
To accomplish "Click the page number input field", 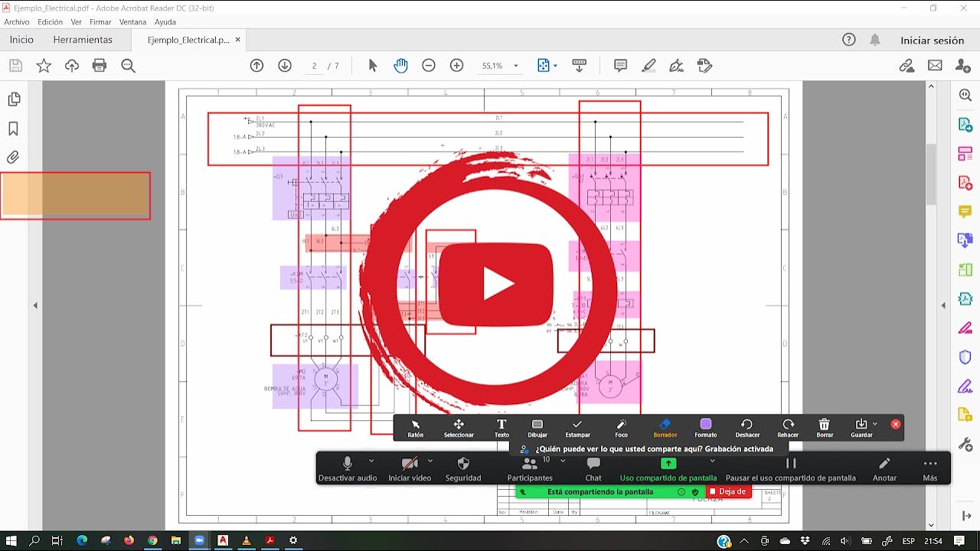I will click(315, 66).
